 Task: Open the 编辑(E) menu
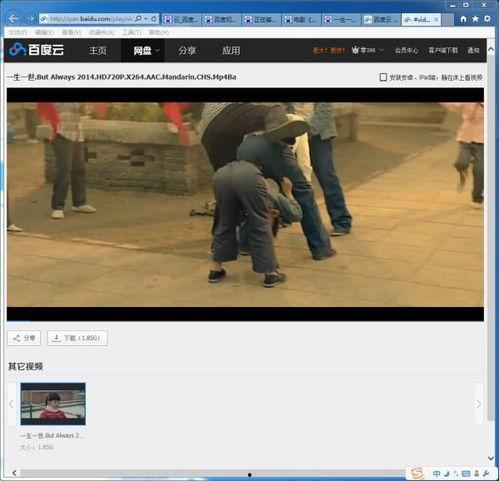[x=44, y=32]
